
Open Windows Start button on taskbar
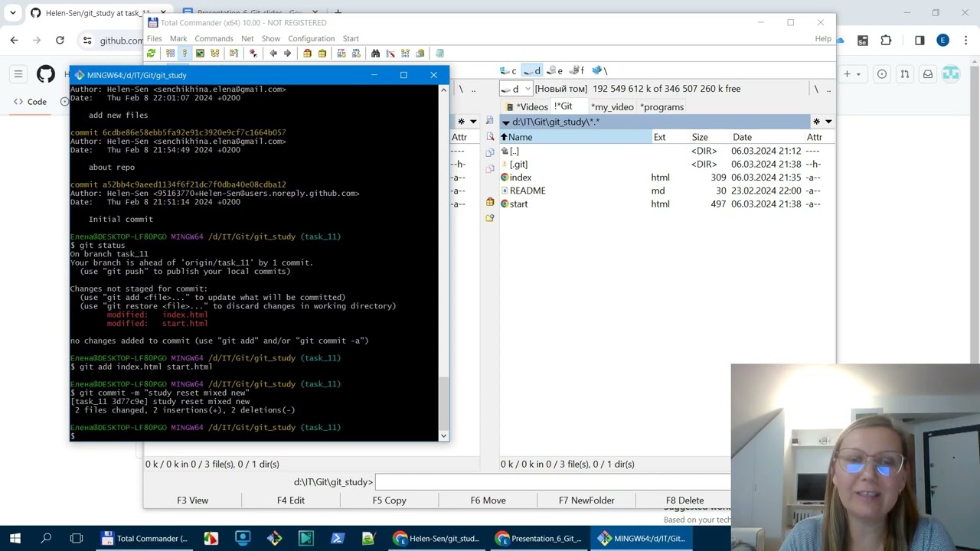pyautogui.click(x=15, y=539)
